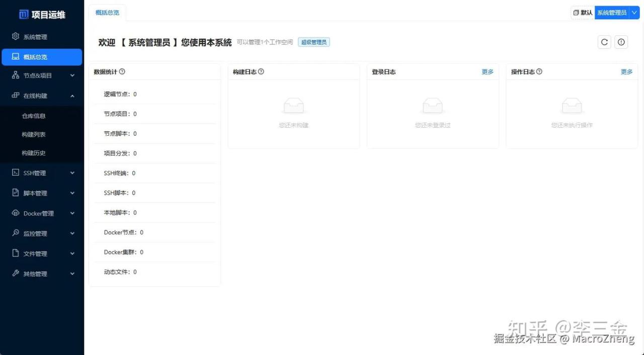Expand the 文件管理 menu chevron

coord(72,254)
